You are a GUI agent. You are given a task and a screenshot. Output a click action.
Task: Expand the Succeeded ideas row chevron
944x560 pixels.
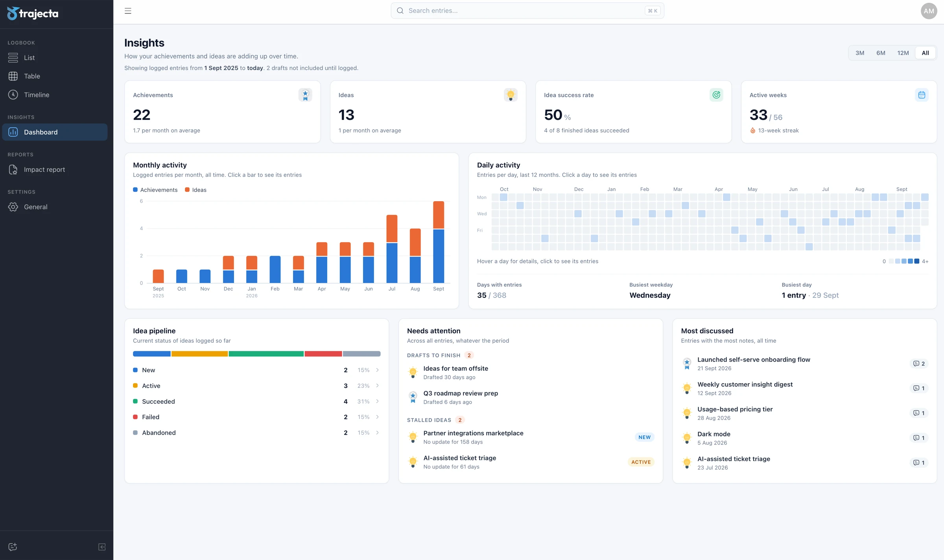377,401
